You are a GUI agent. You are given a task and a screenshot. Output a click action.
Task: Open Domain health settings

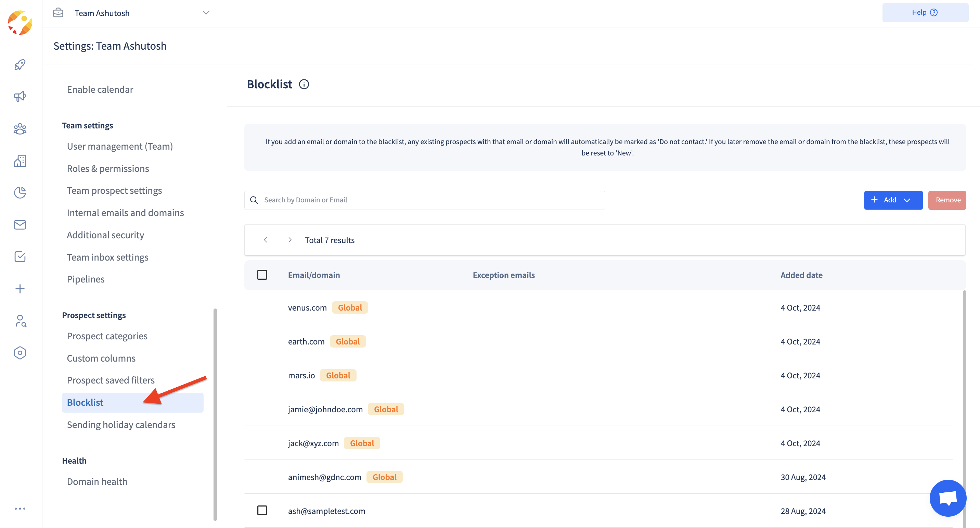coord(97,481)
